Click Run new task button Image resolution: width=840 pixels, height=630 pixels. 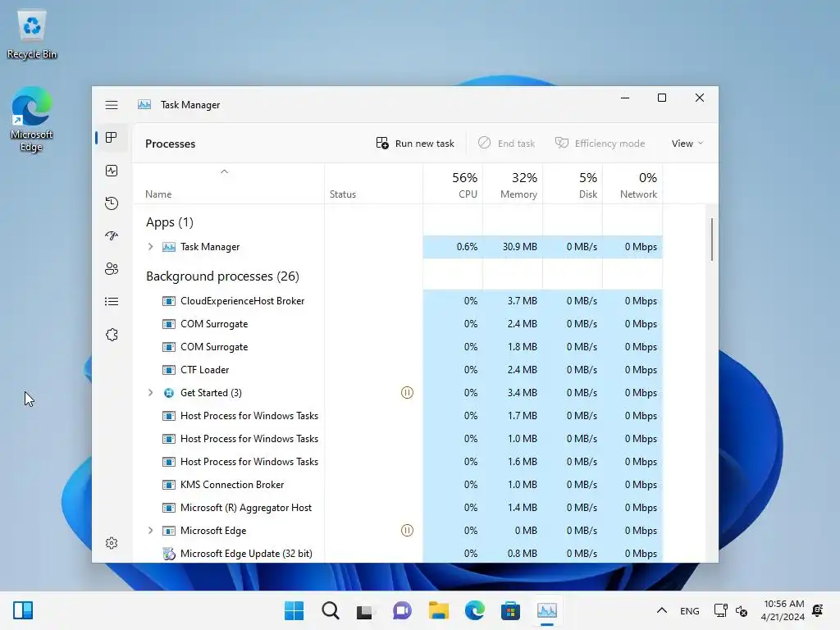[415, 143]
